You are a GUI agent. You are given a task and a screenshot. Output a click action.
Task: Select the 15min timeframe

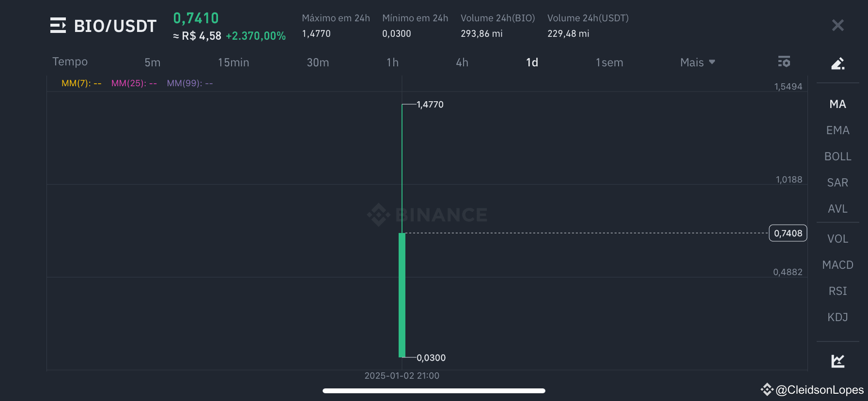[x=233, y=62]
